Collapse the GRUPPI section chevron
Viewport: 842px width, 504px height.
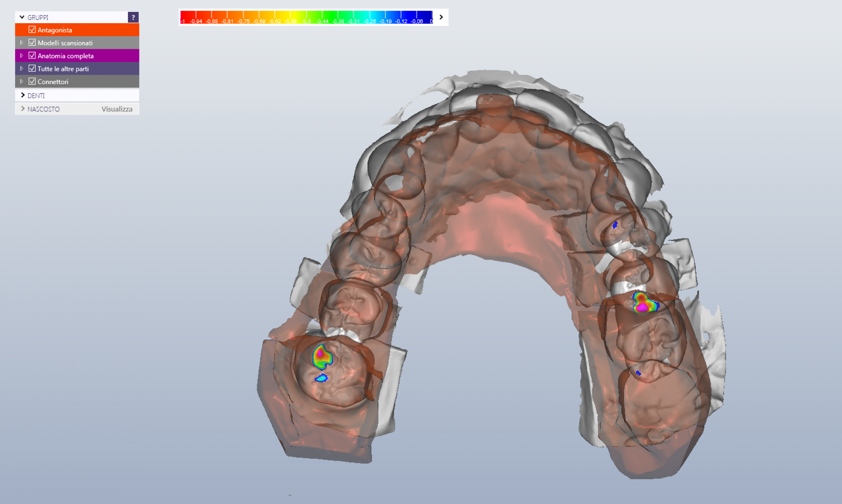[22, 17]
